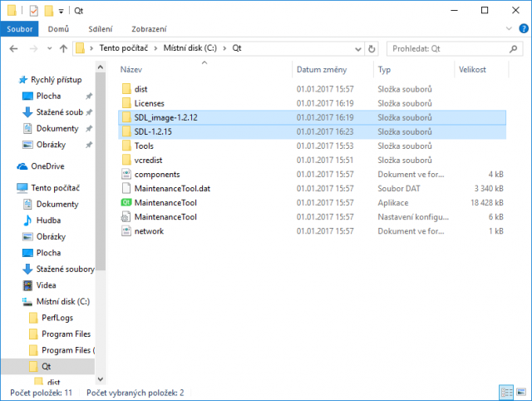The image size is (532, 401).
Task: Click the Help question mark icon
Action: tap(524, 28)
